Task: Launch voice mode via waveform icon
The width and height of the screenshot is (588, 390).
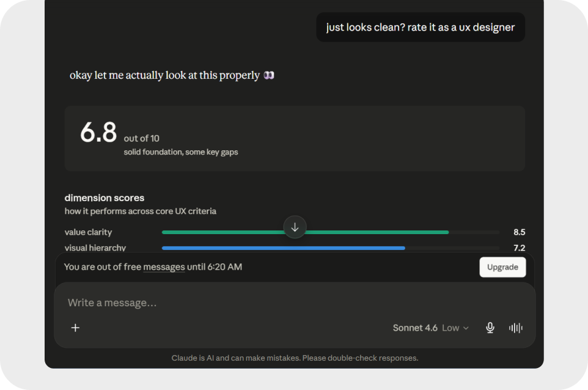Action: [x=516, y=328]
